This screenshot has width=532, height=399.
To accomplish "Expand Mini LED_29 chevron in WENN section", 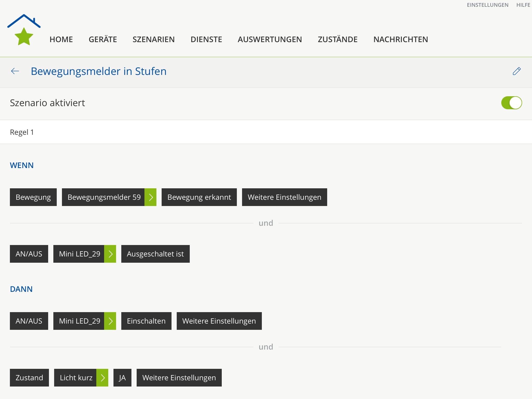I will coord(110,254).
